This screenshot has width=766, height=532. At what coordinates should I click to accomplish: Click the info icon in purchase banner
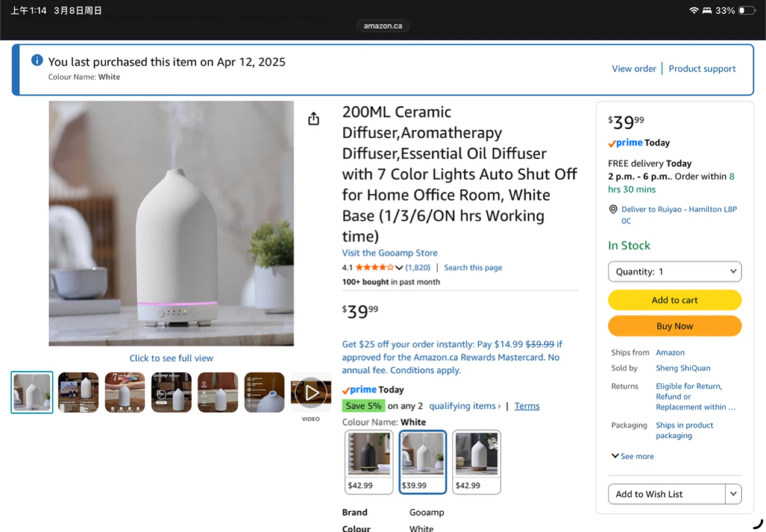37,60
